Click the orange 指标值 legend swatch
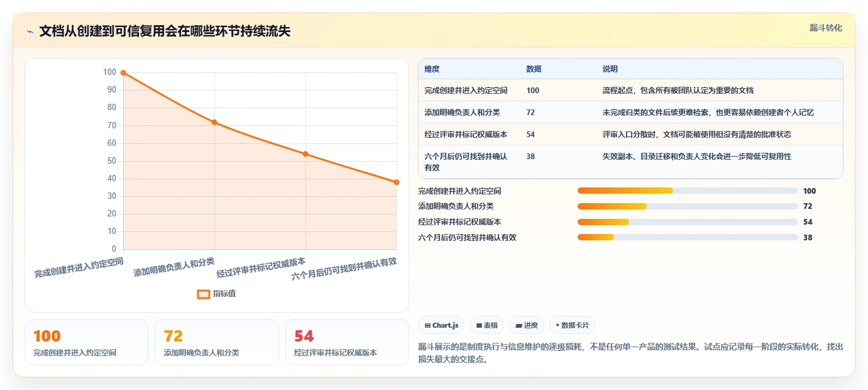868x390 pixels. pyautogui.click(x=203, y=294)
